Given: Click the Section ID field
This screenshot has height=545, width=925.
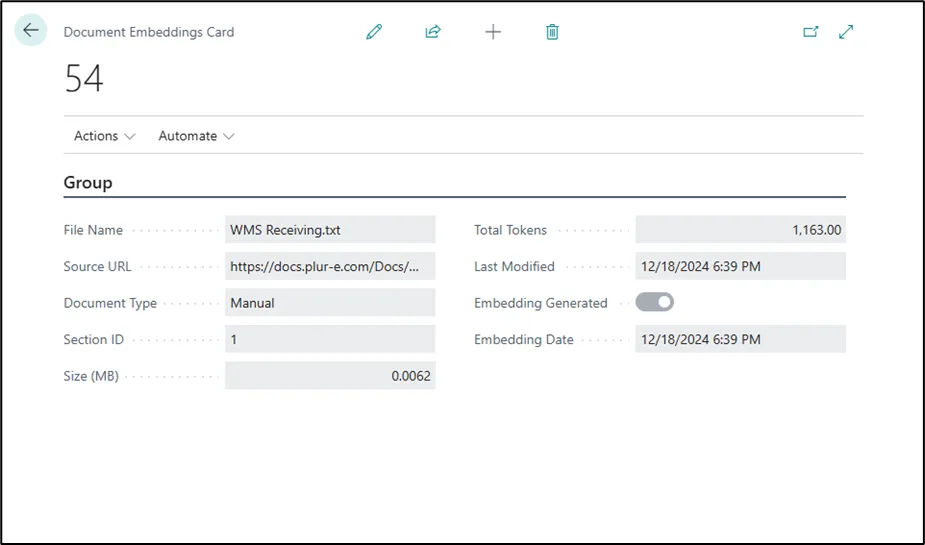Looking at the screenshot, I should pos(330,339).
